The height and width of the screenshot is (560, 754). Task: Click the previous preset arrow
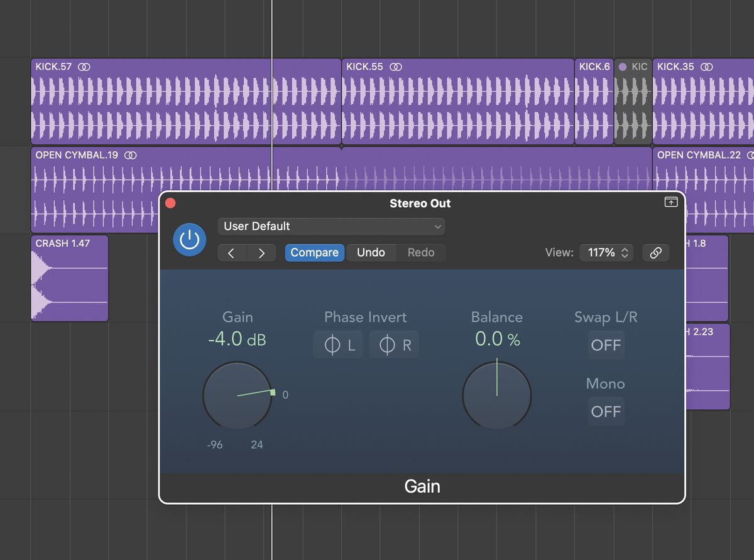click(x=231, y=252)
